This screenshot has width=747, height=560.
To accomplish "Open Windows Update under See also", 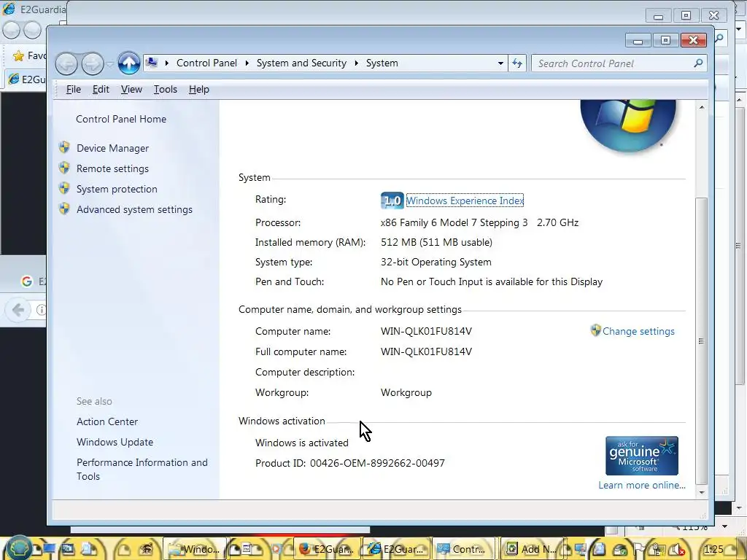I will (115, 442).
